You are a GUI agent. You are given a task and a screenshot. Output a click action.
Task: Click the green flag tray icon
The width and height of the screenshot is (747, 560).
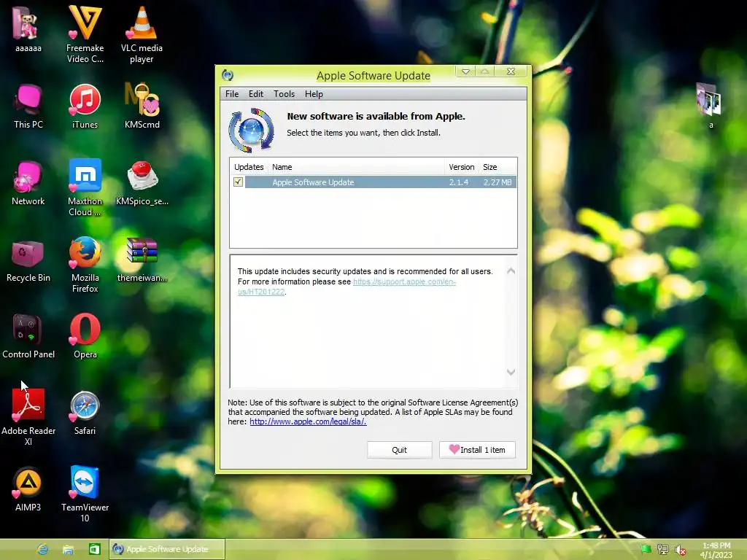pos(646,549)
